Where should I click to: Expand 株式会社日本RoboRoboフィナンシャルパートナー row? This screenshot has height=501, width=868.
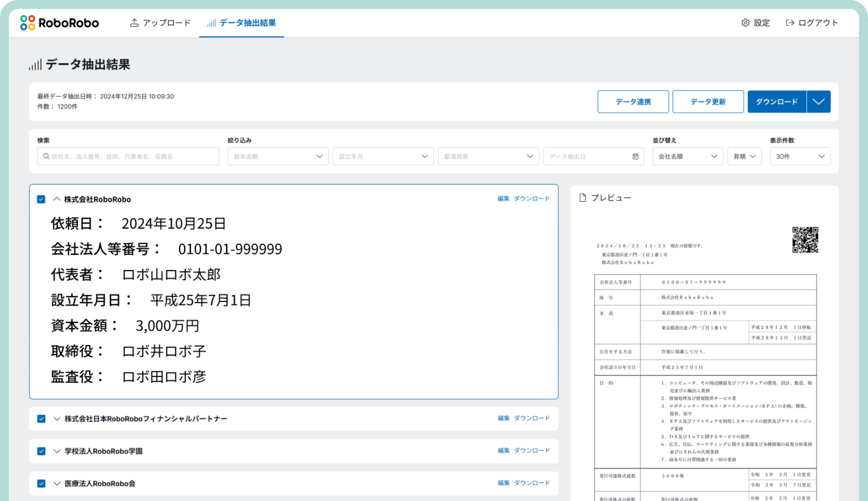point(56,419)
